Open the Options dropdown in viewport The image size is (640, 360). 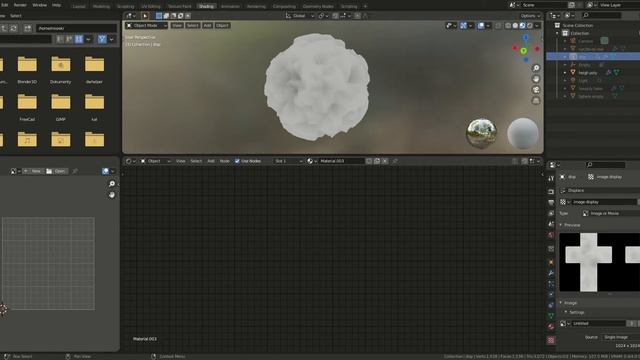point(530,16)
